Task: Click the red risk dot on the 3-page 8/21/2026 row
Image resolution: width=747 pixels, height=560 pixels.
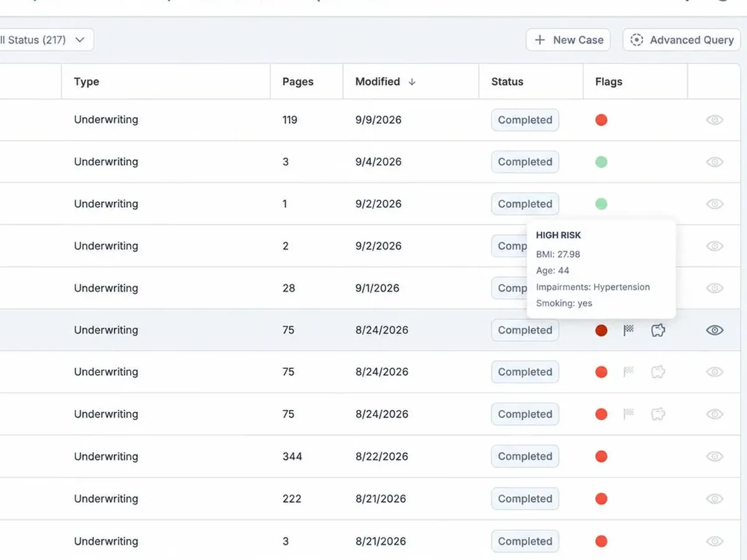Action: 601,541
